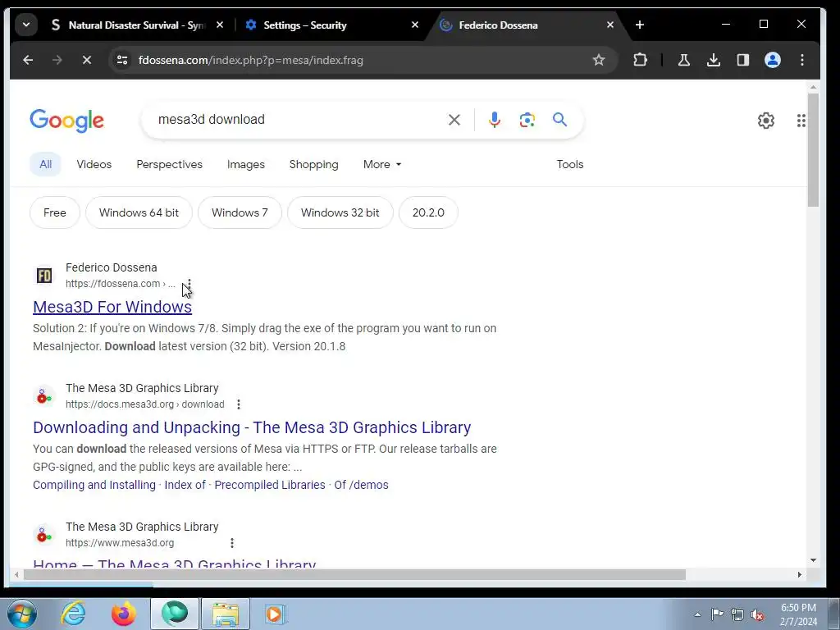Switch to Videos results
Viewport: 840px width, 630px height.
coord(94,164)
